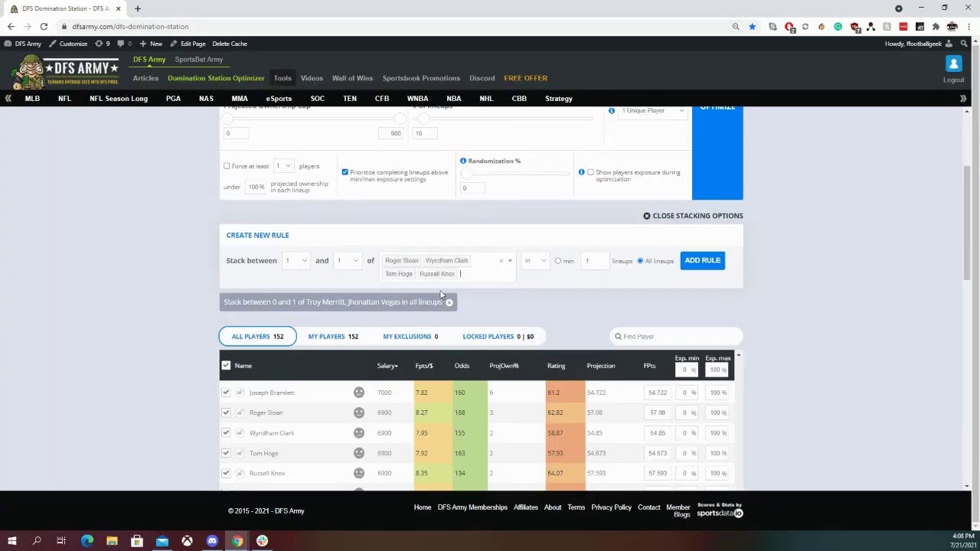Viewport: 980px width, 551px height.
Task: Select the All lineups radio button
Action: click(x=640, y=261)
